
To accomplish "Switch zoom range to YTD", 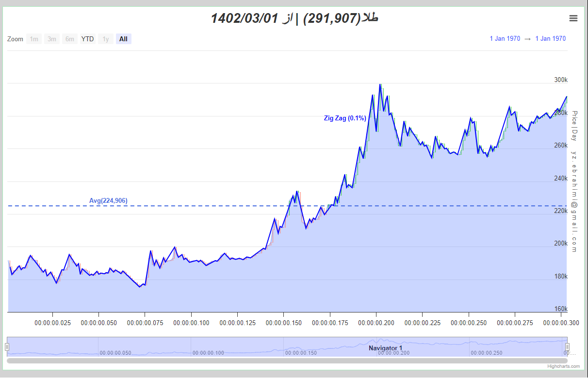I will [x=88, y=39].
